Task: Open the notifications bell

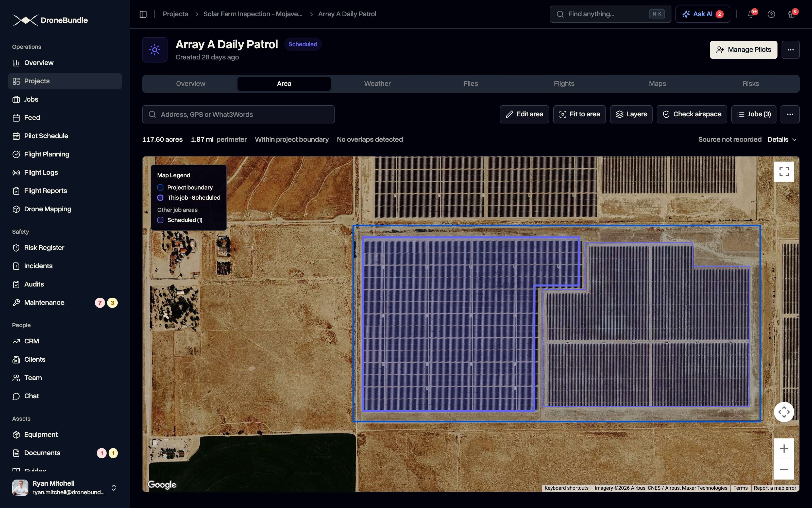Action: (x=751, y=14)
